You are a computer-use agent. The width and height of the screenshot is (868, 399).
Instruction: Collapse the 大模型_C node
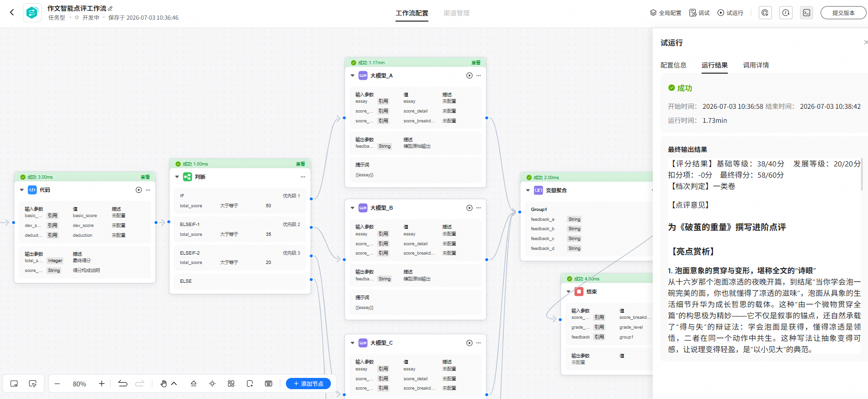[x=352, y=343]
